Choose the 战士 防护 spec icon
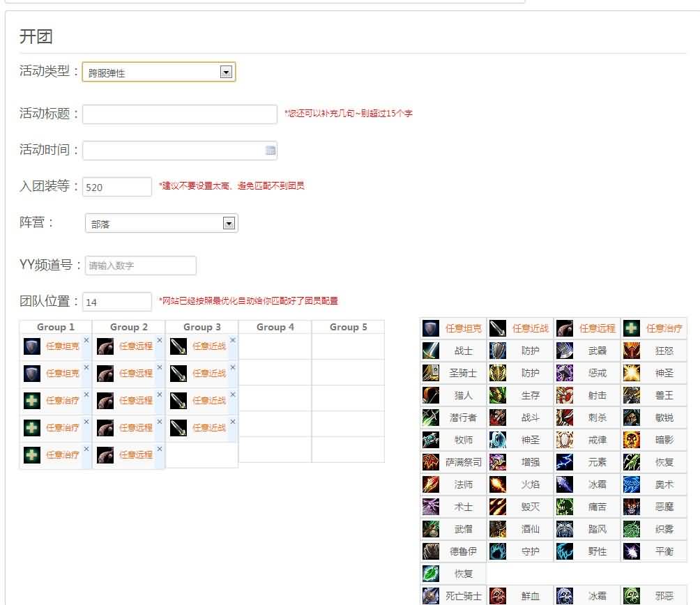This screenshot has width=700, height=605. point(498,351)
